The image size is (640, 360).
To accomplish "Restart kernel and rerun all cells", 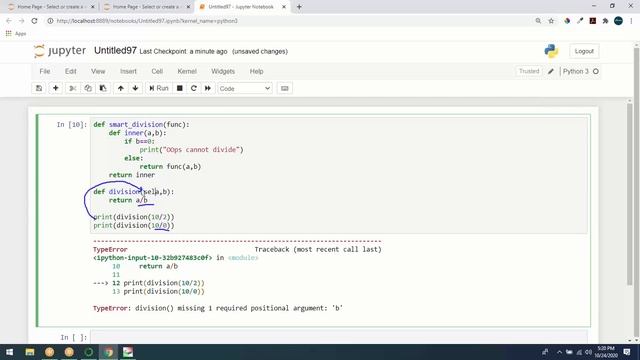I will pos(208,88).
